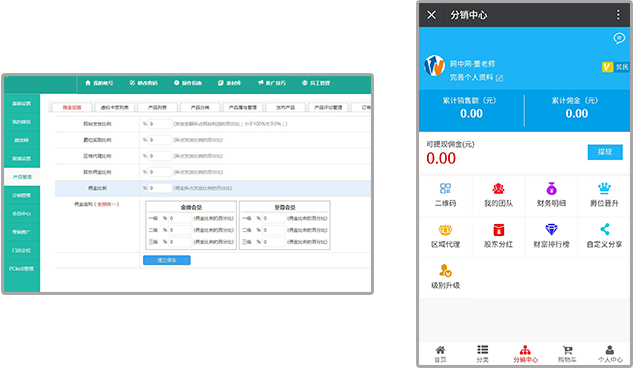This screenshot has height=368, width=635.
Task: Switch to the 产品分类 tab
Action: click(200, 107)
